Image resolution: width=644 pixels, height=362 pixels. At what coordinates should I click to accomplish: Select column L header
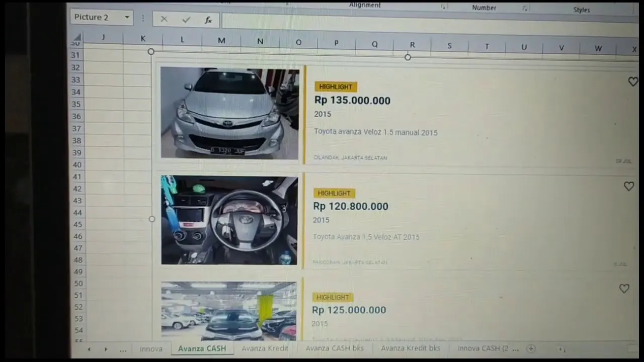[182, 40]
